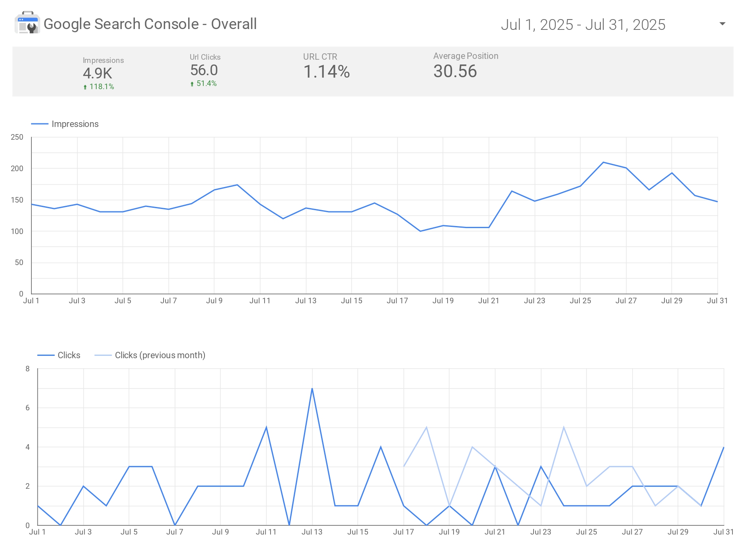Toggle the Impressions legend series
The image size is (746, 560).
[x=65, y=124]
